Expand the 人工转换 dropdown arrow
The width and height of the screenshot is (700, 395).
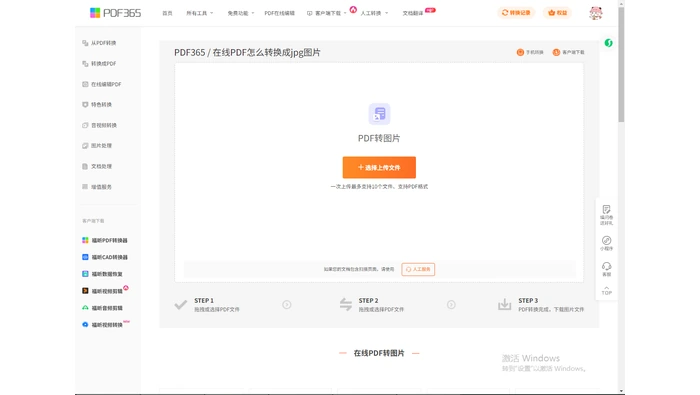click(387, 13)
